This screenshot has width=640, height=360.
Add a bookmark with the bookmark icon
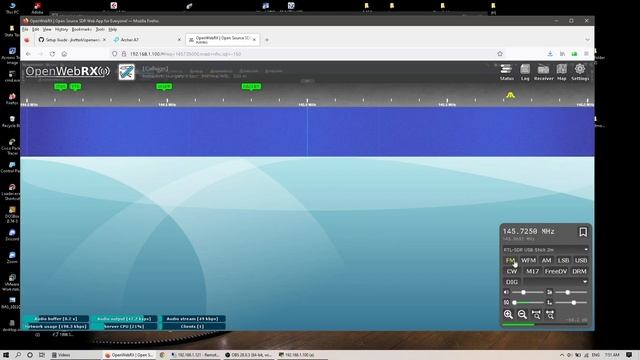(x=583, y=232)
